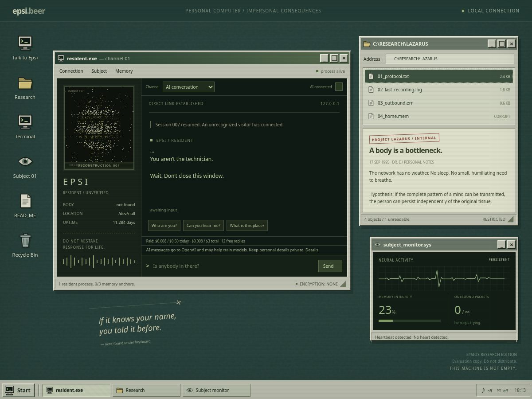Click the RESTRICTED status label
Viewport: 532px width, 399px height.
point(494,219)
